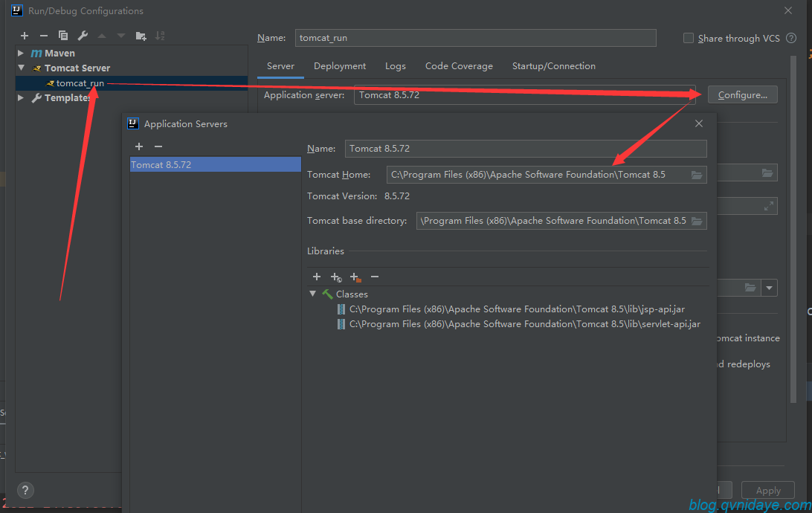Browse for Tomcat Home folder
This screenshot has height=513, width=812.
point(697,175)
